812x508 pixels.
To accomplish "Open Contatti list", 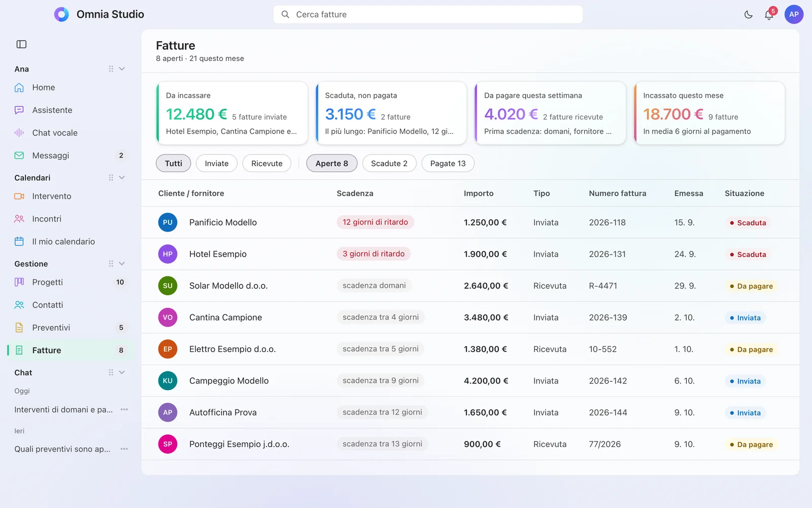I will click(x=70, y=305).
